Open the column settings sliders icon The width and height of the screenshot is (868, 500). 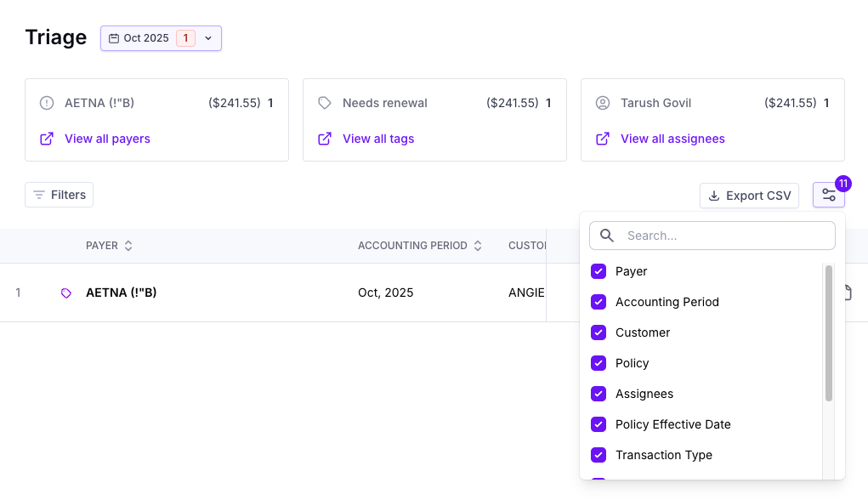click(x=828, y=196)
